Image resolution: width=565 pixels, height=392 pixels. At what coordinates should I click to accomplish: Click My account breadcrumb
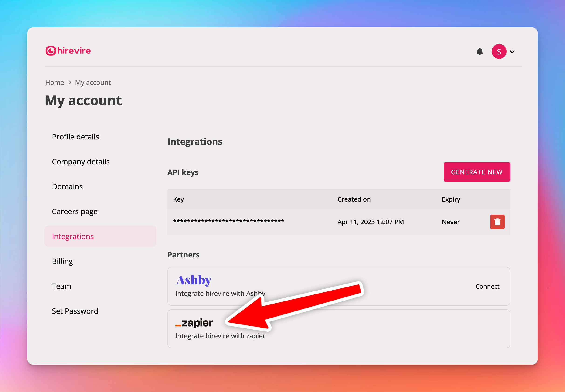93,83
